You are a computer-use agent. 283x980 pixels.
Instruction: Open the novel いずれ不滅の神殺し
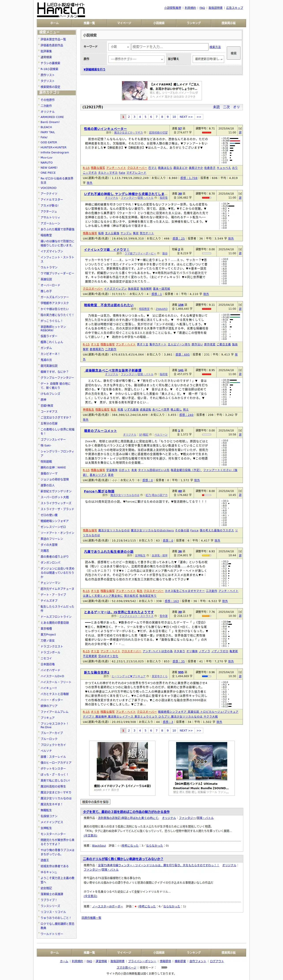click(x=125, y=194)
